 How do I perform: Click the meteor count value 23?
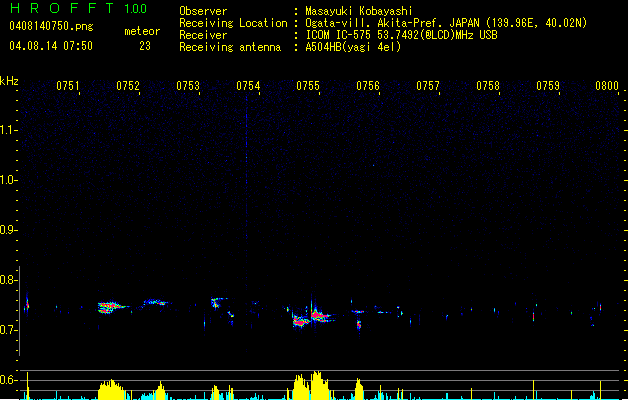coord(145,46)
